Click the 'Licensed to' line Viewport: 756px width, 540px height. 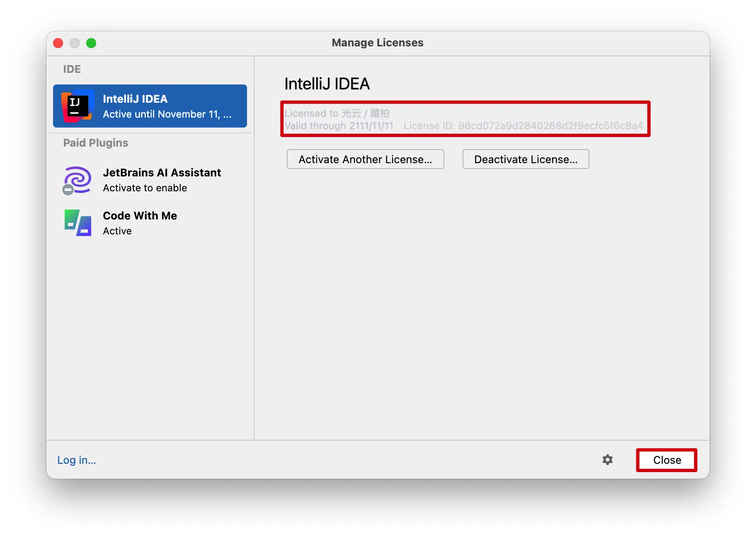337,113
